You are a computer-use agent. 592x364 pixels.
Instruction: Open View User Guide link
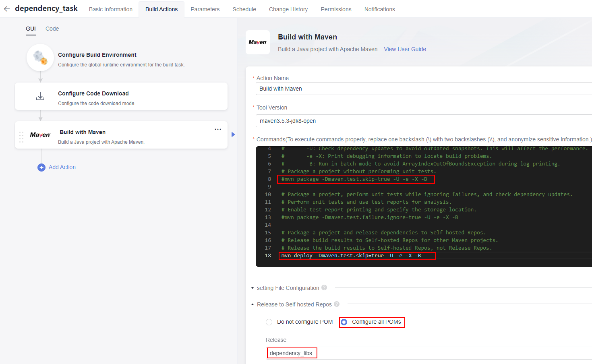[x=405, y=49]
